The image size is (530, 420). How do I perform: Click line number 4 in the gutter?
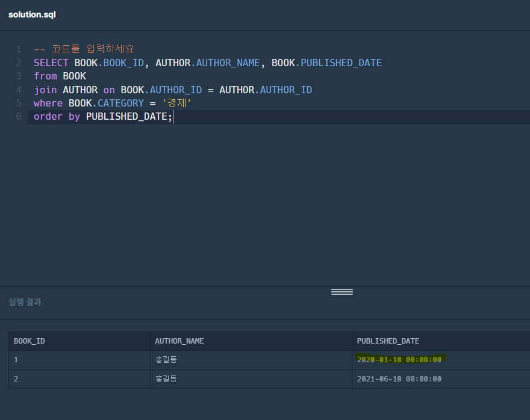click(x=19, y=90)
